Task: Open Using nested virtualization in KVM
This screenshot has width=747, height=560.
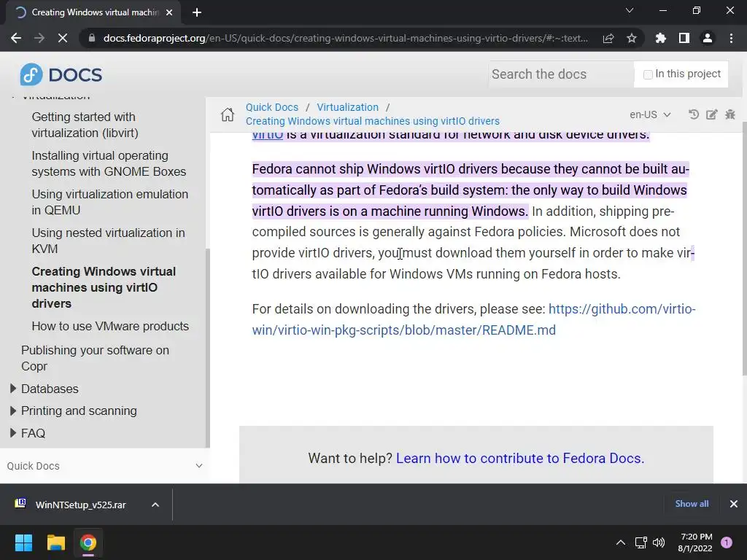Action: (x=108, y=241)
